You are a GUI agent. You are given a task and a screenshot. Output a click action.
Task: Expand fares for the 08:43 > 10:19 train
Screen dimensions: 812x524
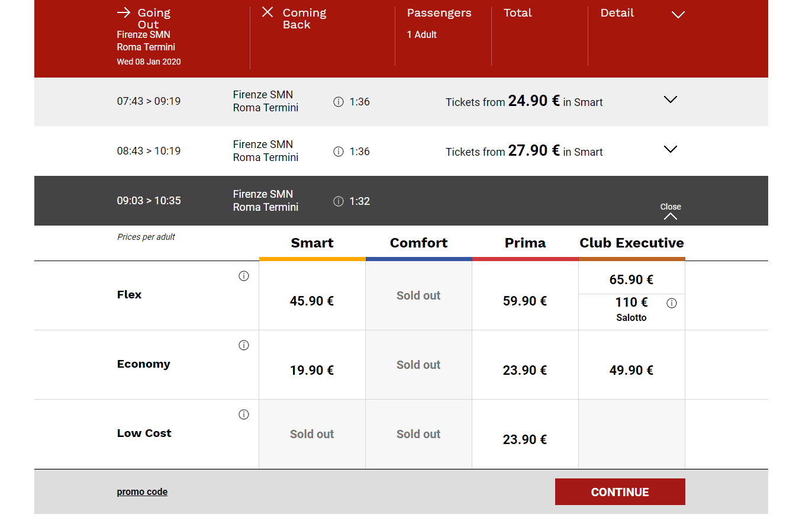point(671,149)
